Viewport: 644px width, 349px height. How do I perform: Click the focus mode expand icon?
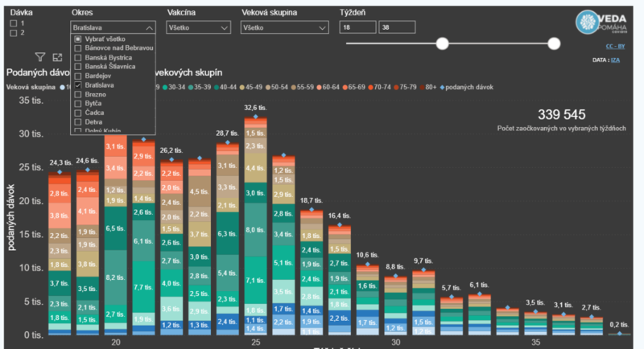(x=57, y=57)
